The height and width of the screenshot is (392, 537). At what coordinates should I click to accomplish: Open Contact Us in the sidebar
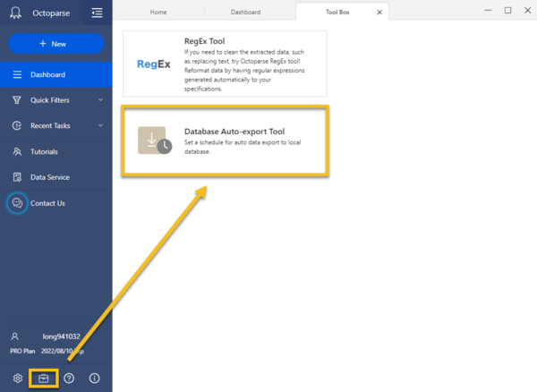[56, 203]
